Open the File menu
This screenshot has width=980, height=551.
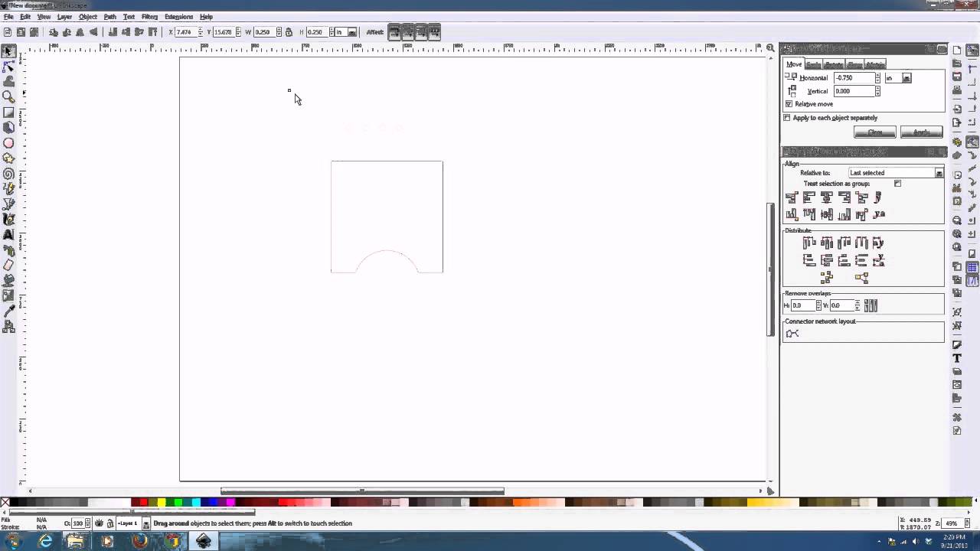coord(8,17)
